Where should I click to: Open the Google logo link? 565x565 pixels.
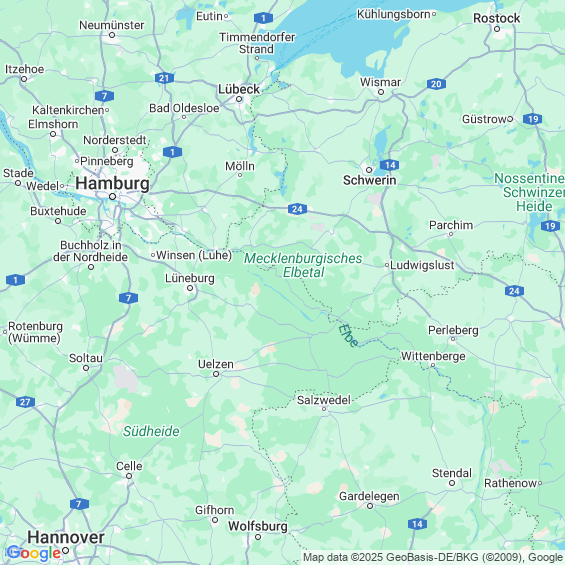pos(34,553)
